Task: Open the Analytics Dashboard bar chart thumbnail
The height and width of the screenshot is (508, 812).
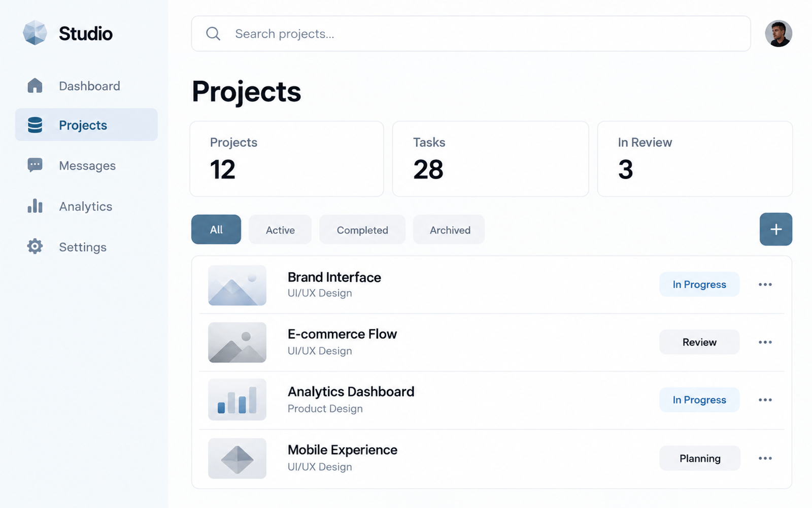Action: click(237, 399)
